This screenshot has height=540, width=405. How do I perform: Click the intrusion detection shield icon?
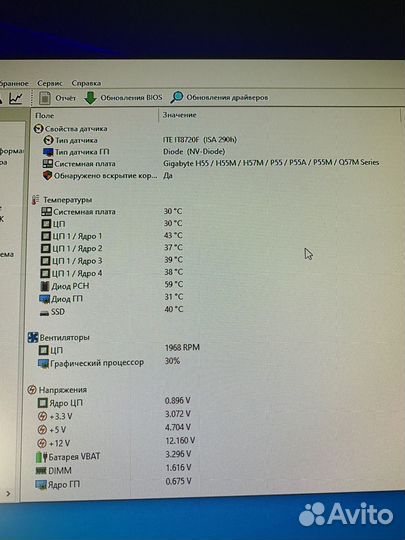pyautogui.click(x=47, y=176)
